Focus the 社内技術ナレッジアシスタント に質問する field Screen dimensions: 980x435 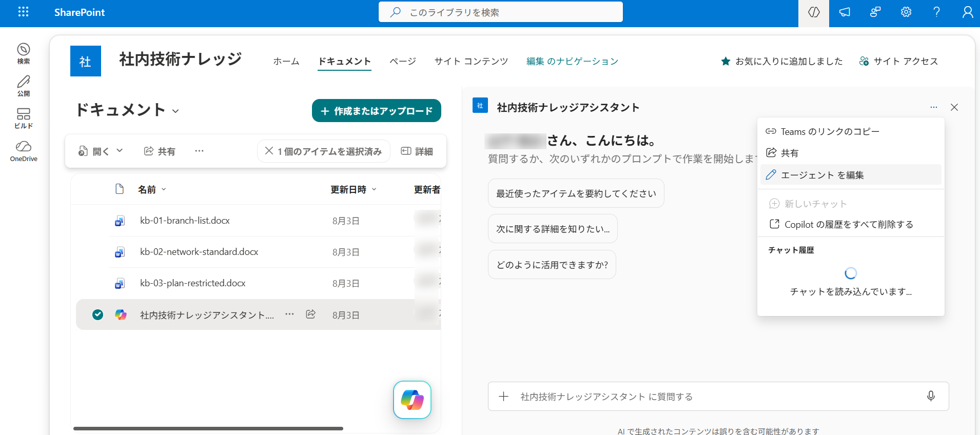click(x=718, y=397)
